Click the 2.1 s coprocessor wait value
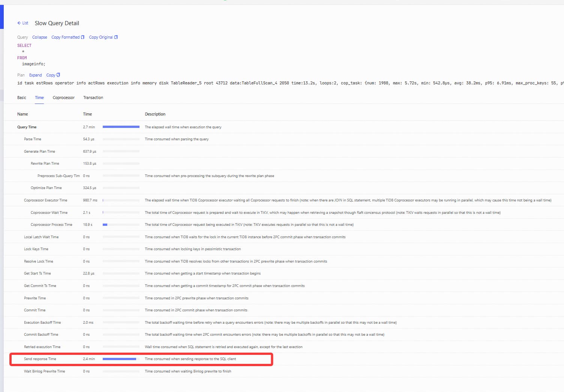The height and width of the screenshot is (392, 564). [87, 213]
